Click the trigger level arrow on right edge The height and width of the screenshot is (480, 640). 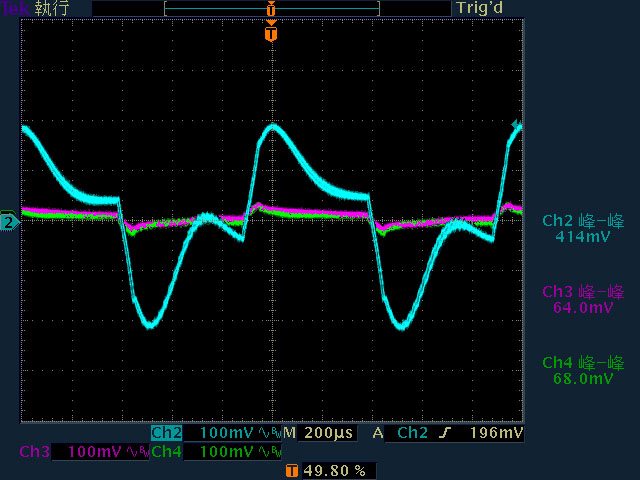517,126
